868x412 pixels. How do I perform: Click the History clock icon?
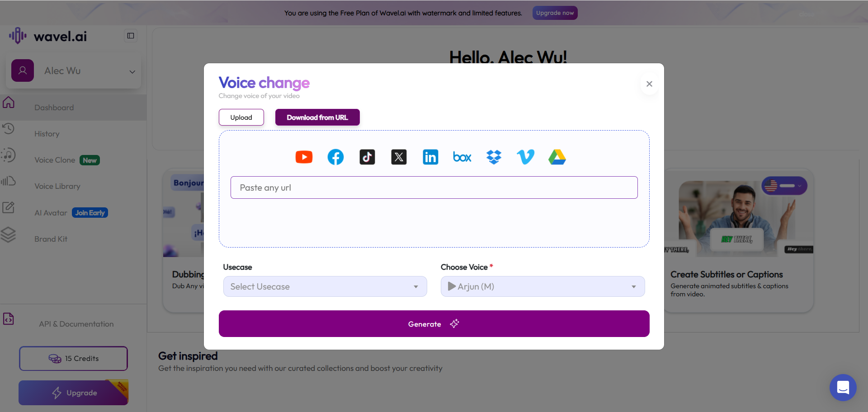9,129
